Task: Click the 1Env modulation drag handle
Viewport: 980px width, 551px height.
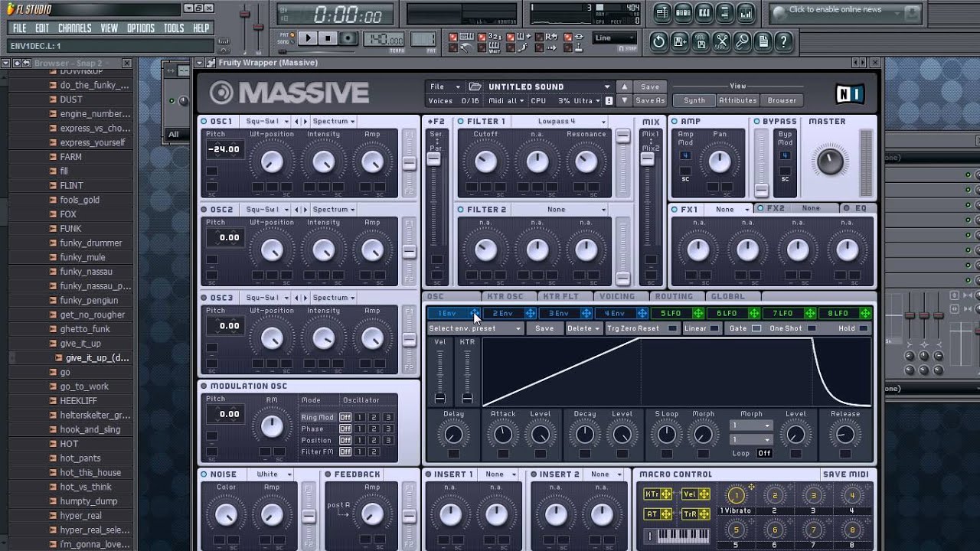Action: 475,313
